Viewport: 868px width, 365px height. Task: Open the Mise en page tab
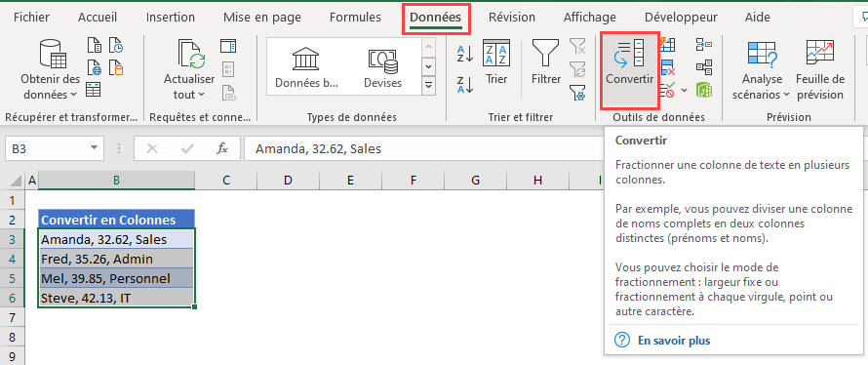261,18
